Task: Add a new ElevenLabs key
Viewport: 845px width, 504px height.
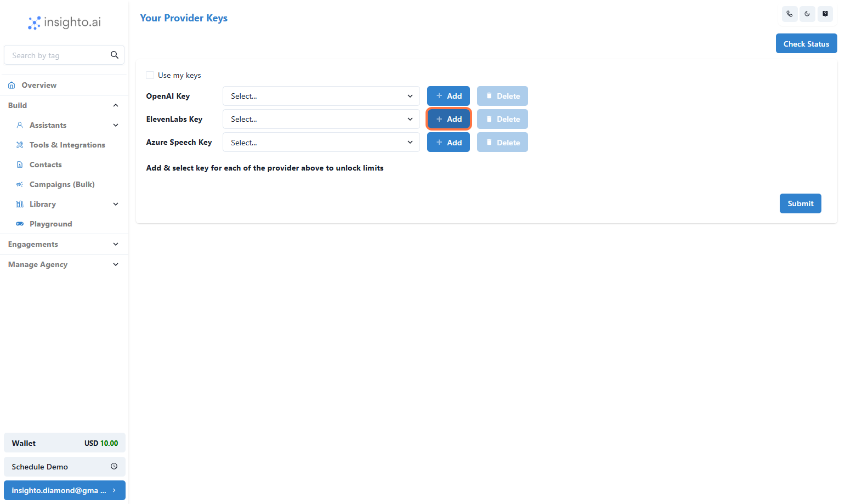Action: click(x=449, y=119)
